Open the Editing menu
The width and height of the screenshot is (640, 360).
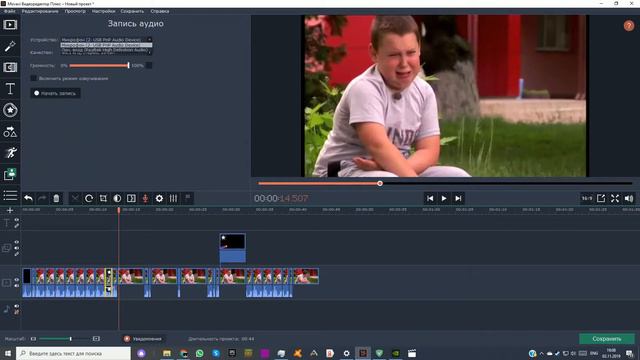(x=40, y=11)
